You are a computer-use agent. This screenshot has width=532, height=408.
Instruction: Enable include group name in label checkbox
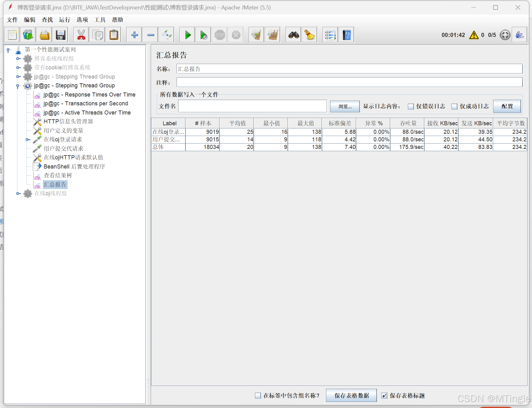pyautogui.click(x=258, y=395)
